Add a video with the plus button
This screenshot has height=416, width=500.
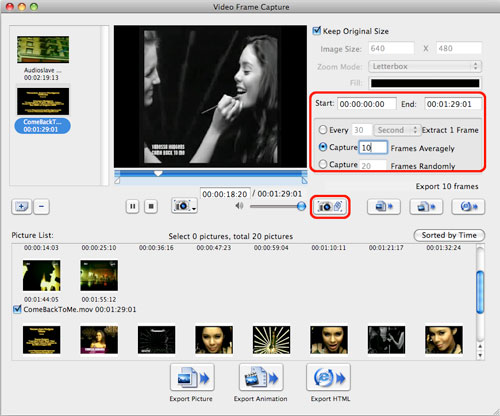click(22, 207)
